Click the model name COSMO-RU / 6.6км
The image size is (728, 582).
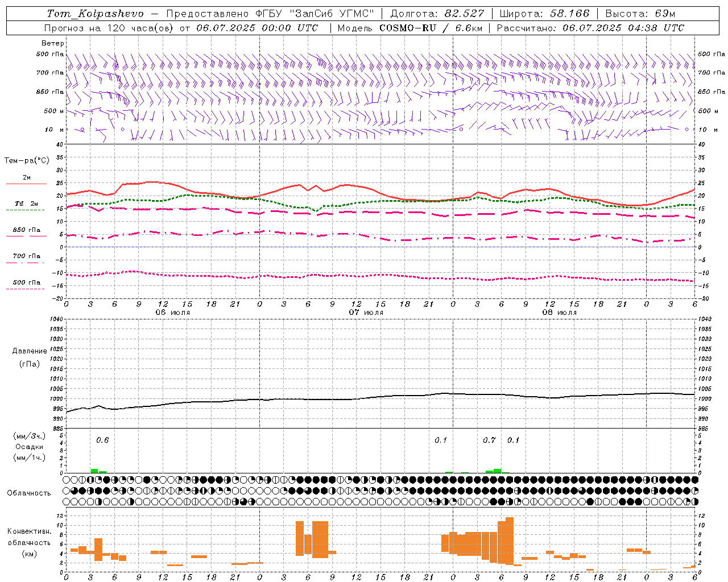[431, 28]
